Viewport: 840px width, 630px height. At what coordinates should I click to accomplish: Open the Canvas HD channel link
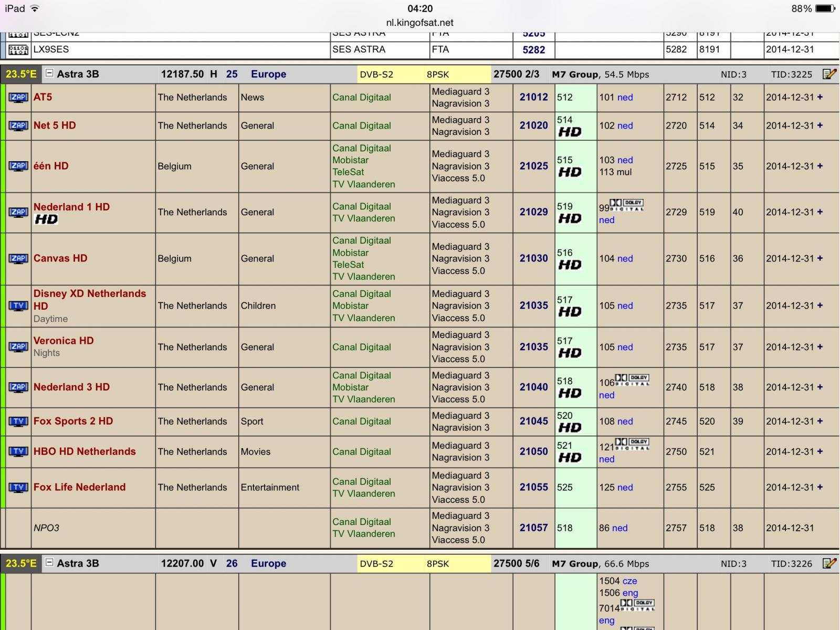[60, 258]
